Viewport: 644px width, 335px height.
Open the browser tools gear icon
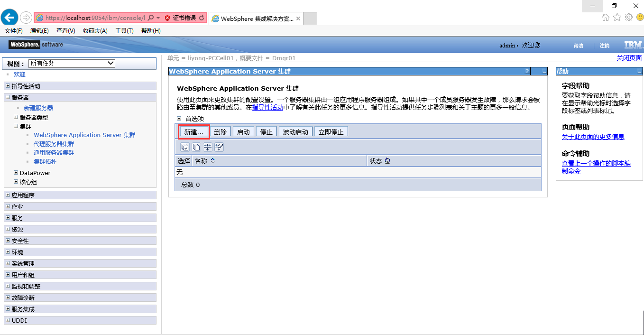point(629,17)
